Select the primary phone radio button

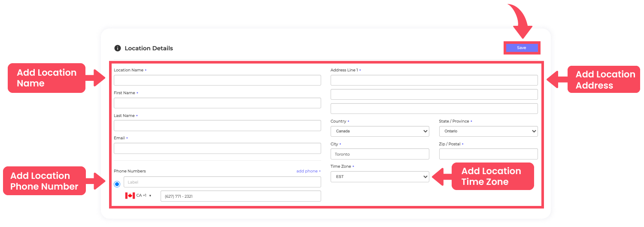click(x=117, y=184)
